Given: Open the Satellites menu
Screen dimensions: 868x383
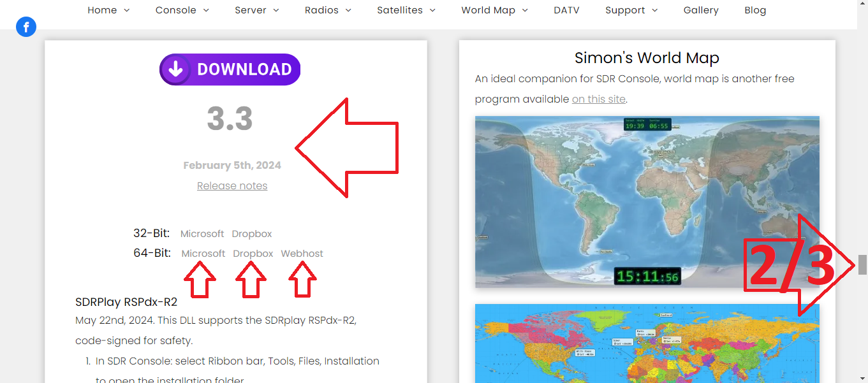Looking at the screenshot, I should [406, 10].
